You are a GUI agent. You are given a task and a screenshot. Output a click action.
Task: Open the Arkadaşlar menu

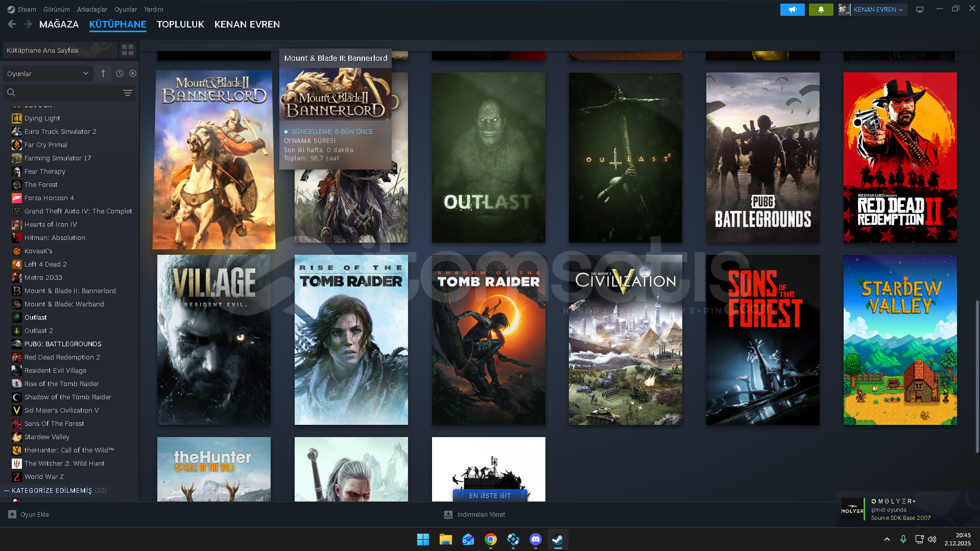click(92, 9)
